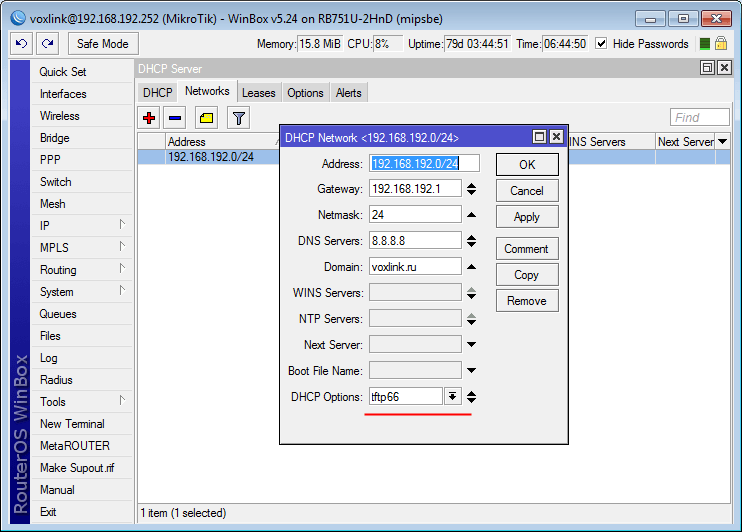
Task: Click the DNS Servers input field
Action: (415, 241)
